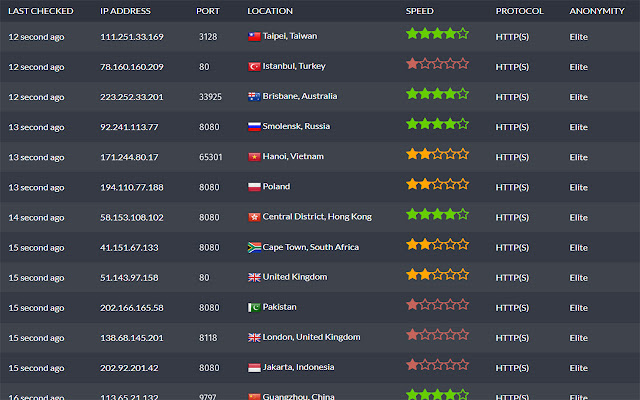Select IP address 202.166.165.58
The width and height of the screenshot is (640, 400).
[x=132, y=308]
